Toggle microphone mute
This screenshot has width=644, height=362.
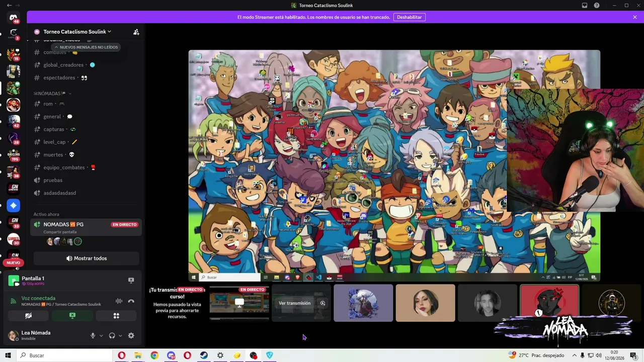[93, 335]
